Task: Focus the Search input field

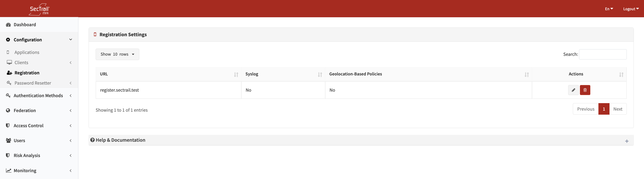Action: [602, 54]
